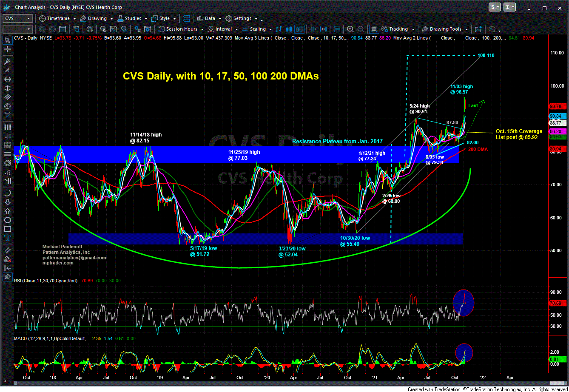This screenshot has width=569, height=392.
Task: Toggle compress bar spacing icon
Action: [x=313, y=29]
